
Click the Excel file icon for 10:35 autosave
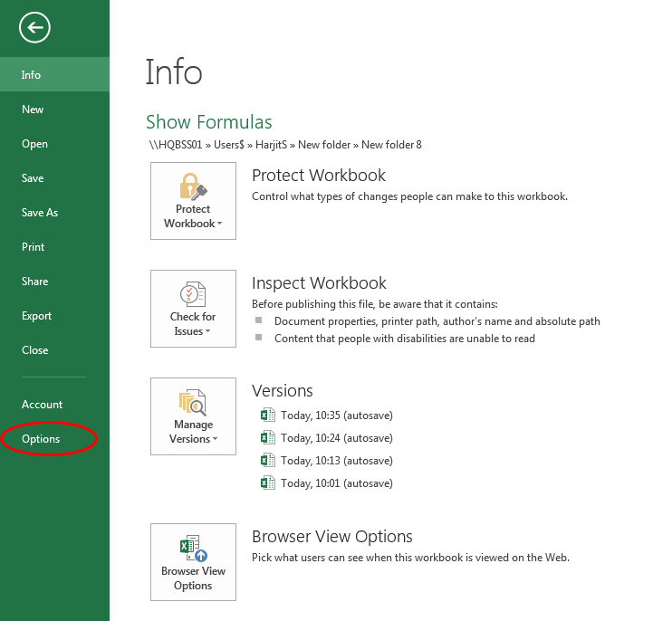[x=268, y=415]
